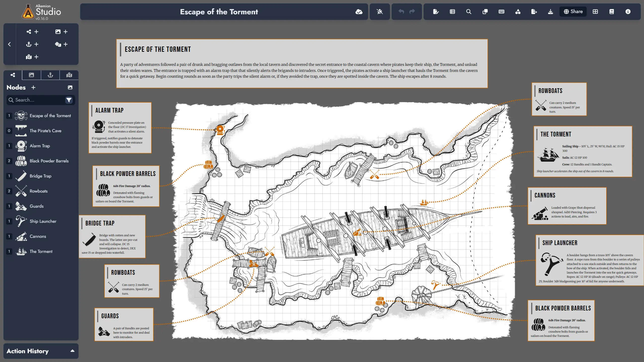Collapse the left panel with chevron

click(x=9, y=44)
